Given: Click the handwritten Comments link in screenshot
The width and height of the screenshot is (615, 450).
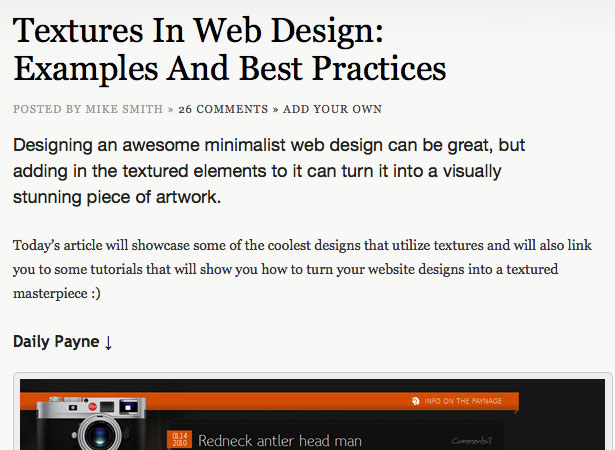Looking at the screenshot, I should click(471, 441).
